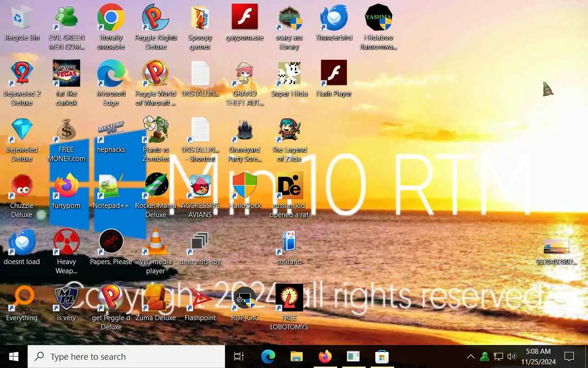Select Peggle Nights Deluxe icon
588x368 pixels.
pos(156,17)
